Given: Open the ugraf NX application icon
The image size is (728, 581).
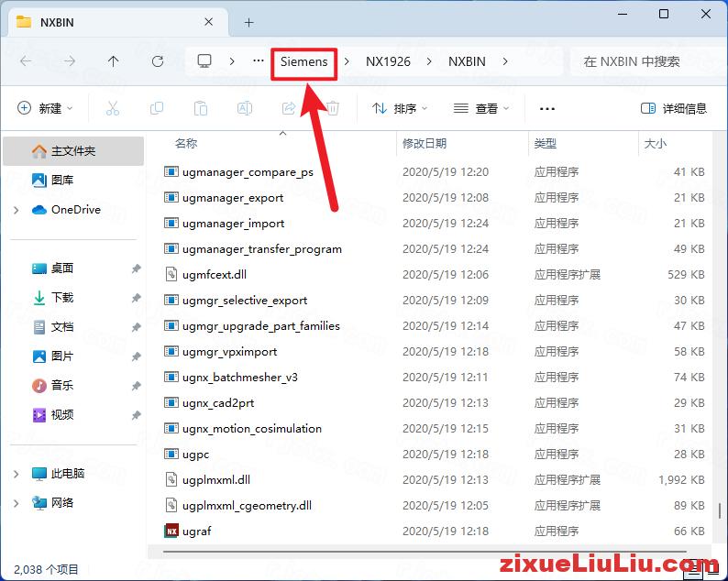Looking at the screenshot, I should coord(171,531).
